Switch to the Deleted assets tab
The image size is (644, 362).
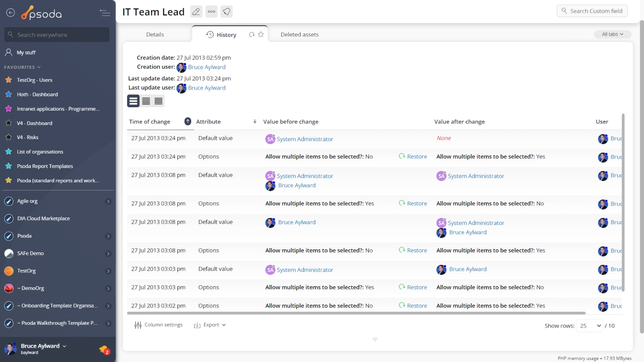(x=299, y=35)
